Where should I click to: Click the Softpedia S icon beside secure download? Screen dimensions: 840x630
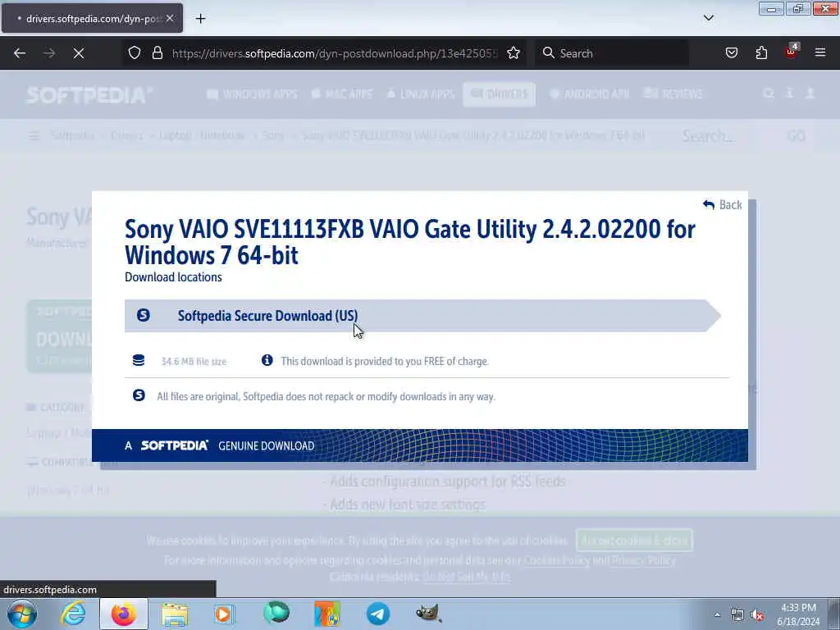click(143, 315)
